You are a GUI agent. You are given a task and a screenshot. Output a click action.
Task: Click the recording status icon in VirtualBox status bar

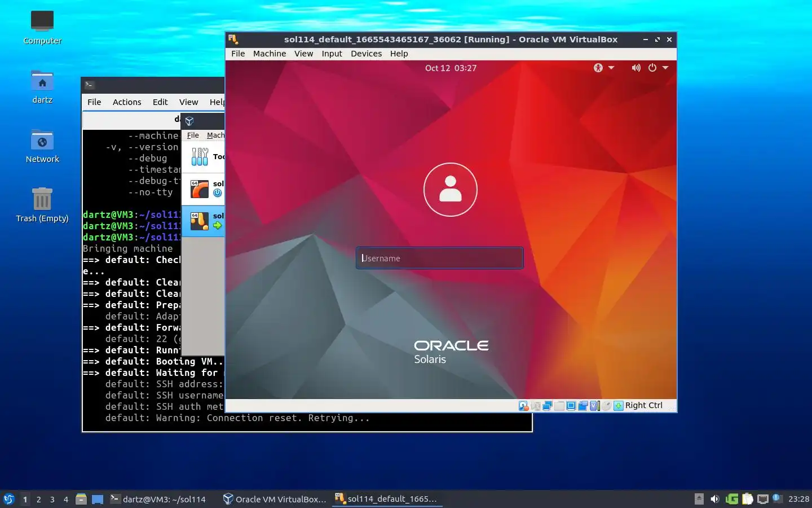coord(583,405)
